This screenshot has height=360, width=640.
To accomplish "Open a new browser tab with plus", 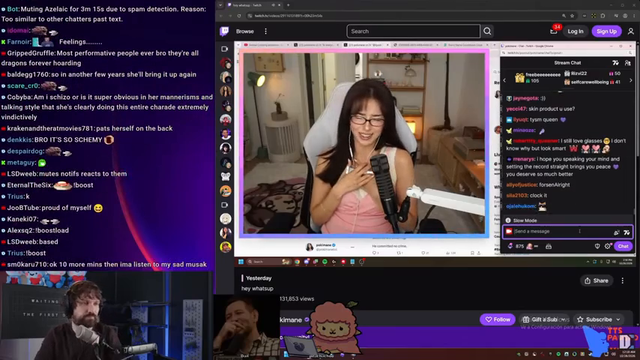I will [288, 5].
